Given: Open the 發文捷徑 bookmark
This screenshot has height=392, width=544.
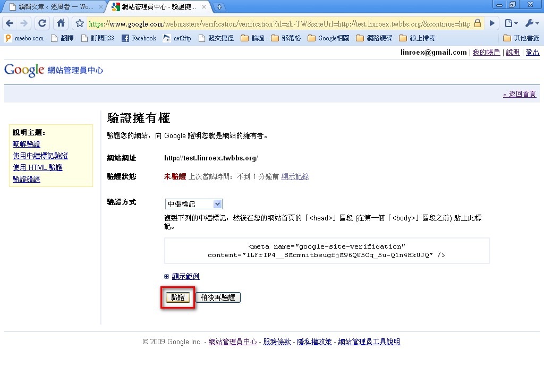Looking at the screenshot, I should tap(216, 38).
